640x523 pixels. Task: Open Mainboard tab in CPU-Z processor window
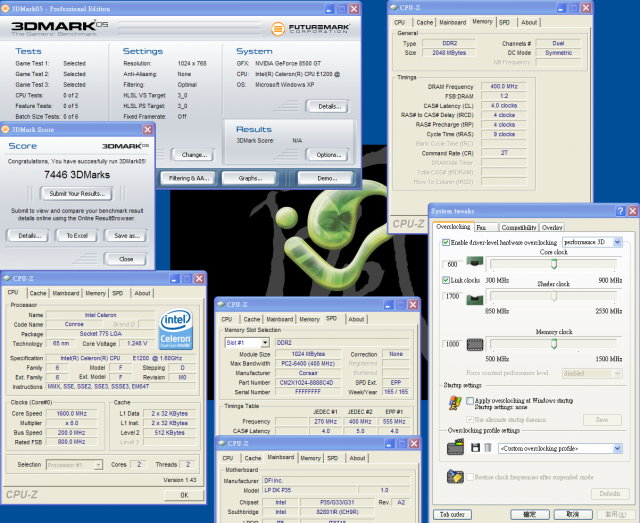(x=66, y=293)
